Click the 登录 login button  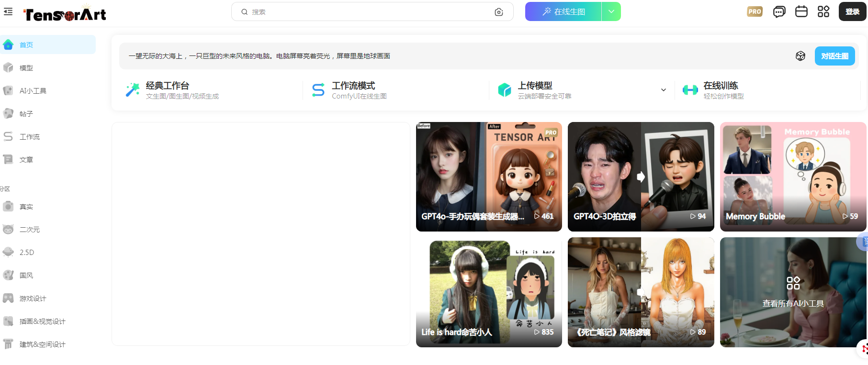pyautogui.click(x=852, y=11)
